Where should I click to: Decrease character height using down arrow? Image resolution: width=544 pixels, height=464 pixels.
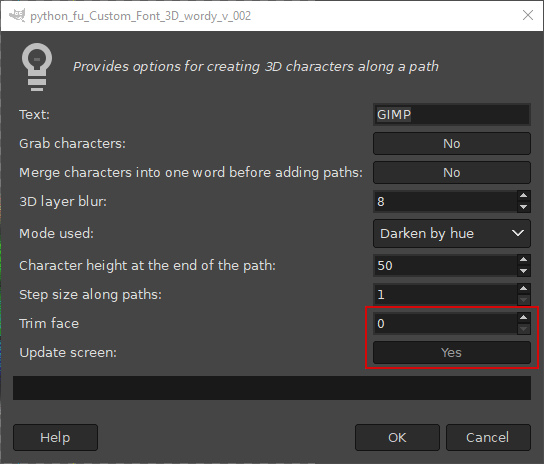[524, 271]
